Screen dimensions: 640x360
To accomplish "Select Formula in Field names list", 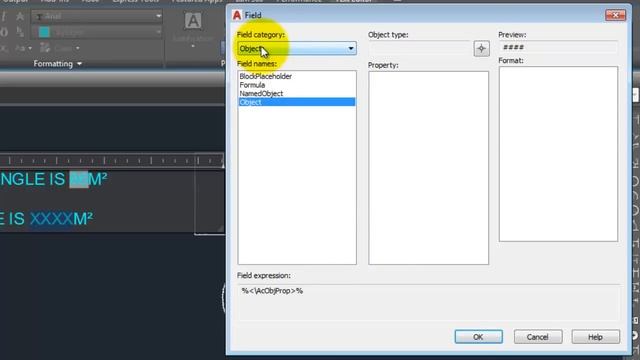I will (x=252, y=85).
